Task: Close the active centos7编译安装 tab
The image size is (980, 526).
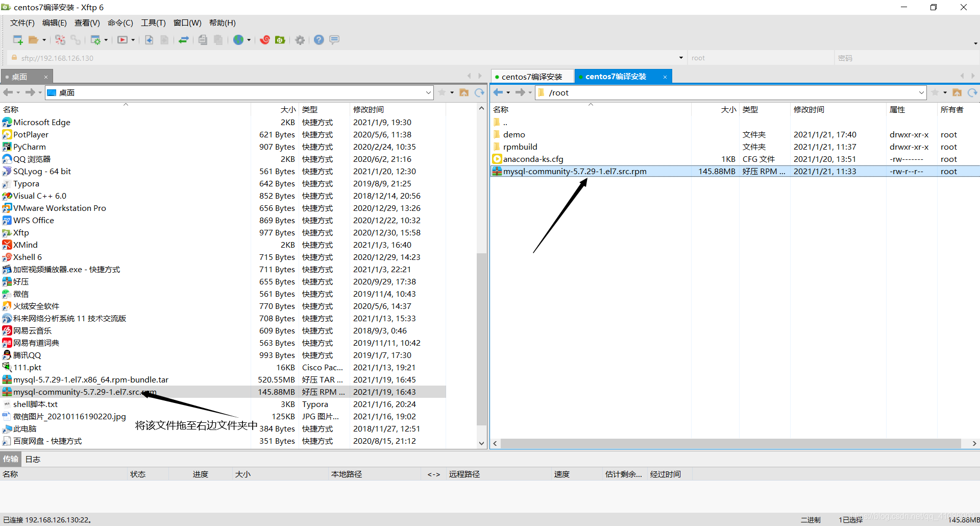Action: pyautogui.click(x=665, y=77)
